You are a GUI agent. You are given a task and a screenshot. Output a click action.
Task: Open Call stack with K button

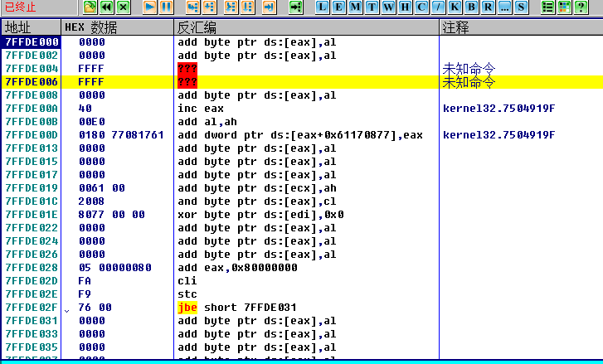455,7
